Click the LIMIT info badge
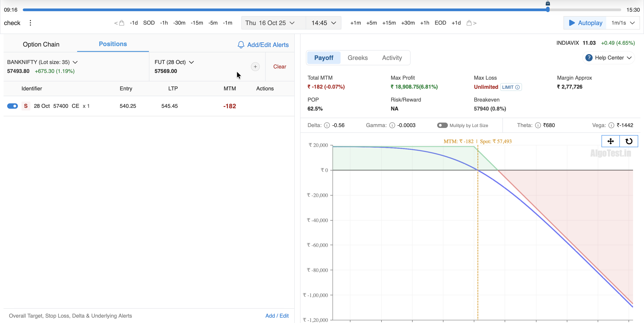644x323 pixels. [511, 87]
